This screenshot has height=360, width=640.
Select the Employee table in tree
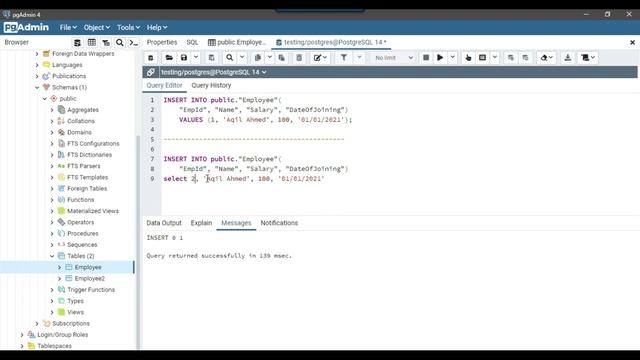[88, 267]
